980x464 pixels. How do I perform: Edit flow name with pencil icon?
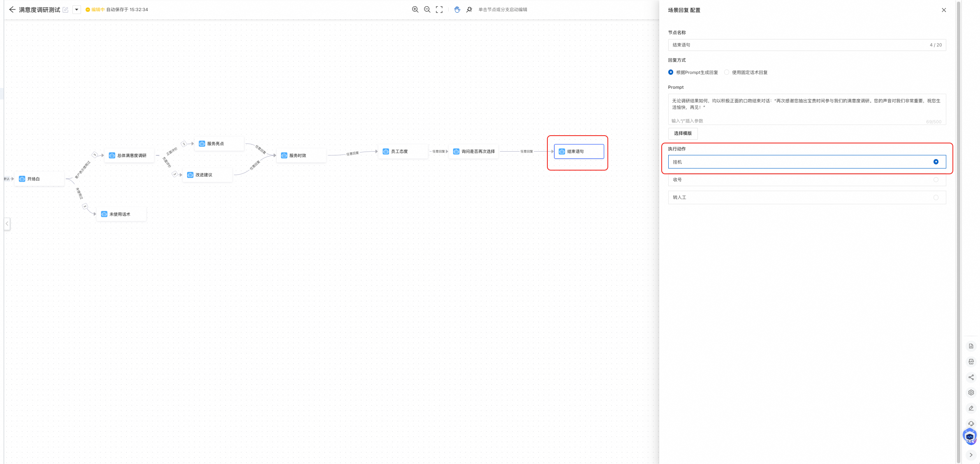(x=65, y=10)
